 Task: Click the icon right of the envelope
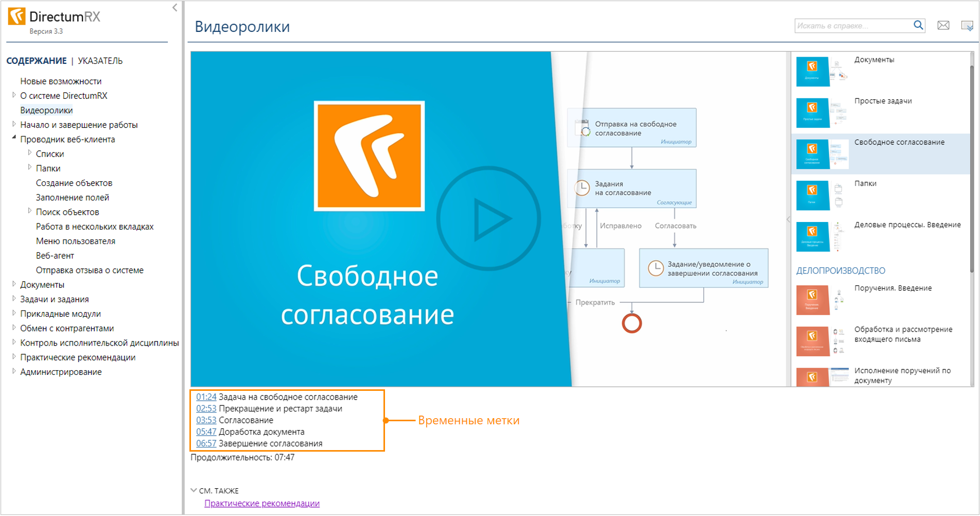(x=967, y=25)
